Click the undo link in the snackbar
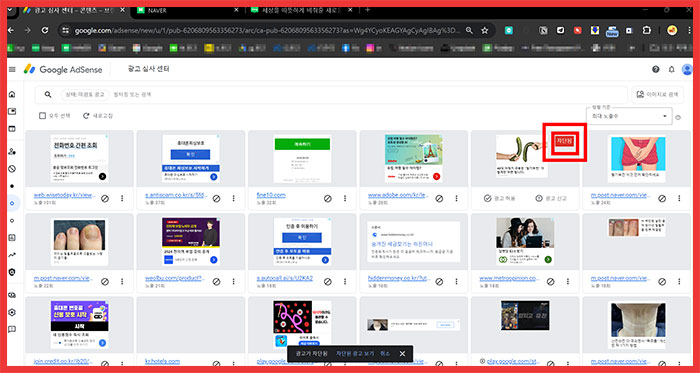The image size is (700, 373). [385, 354]
